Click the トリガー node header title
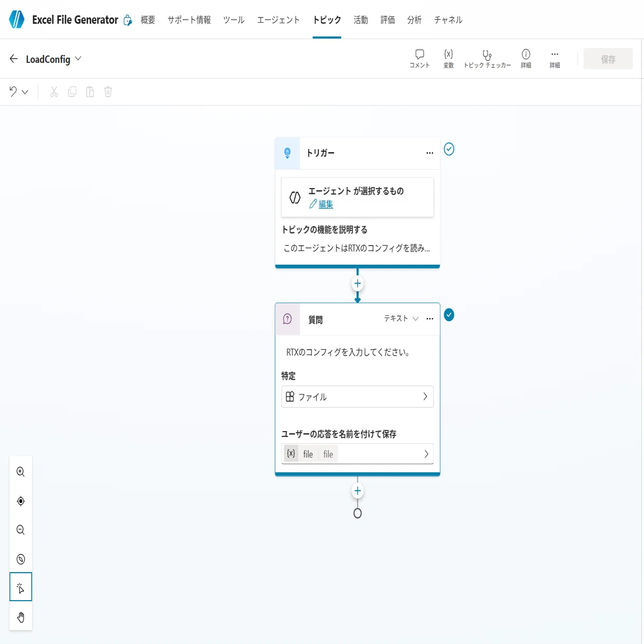Image resolution: width=644 pixels, height=644 pixels. pyautogui.click(x=321, y=153)
